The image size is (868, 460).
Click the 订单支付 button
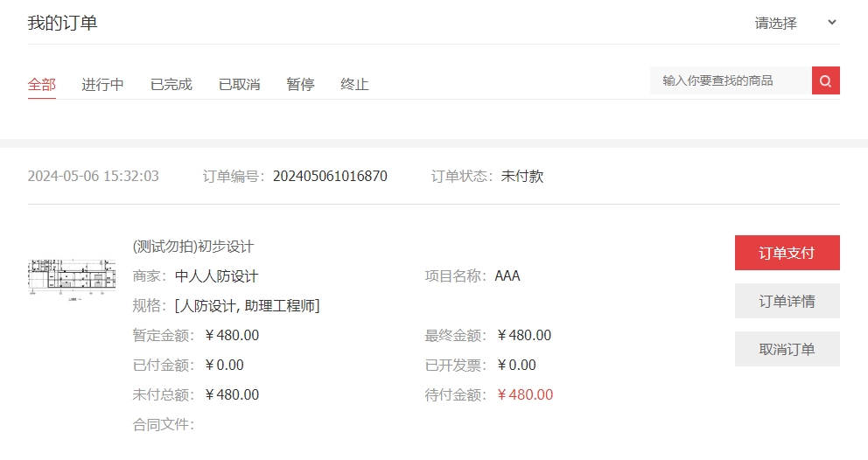click(787, 253)
